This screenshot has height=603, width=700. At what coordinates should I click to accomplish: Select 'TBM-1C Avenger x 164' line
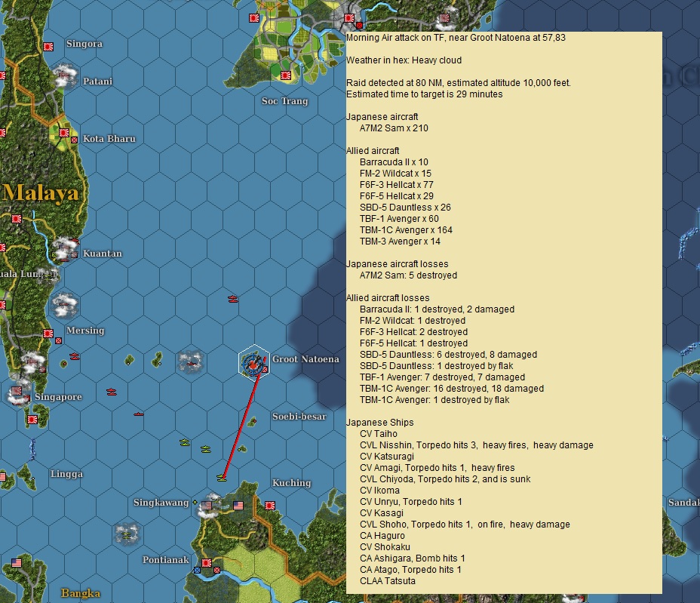click(406, 230)
